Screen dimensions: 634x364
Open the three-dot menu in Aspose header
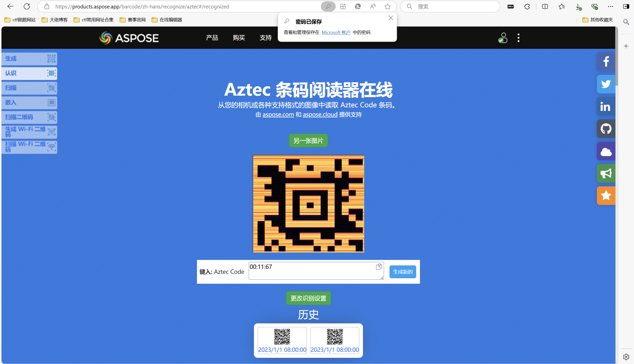pos(519,38)
